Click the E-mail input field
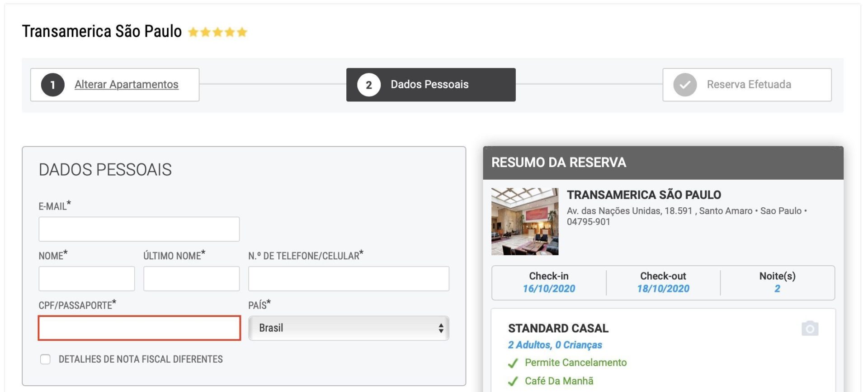This screenshot has height=392, width=868. tap(139, 229)
